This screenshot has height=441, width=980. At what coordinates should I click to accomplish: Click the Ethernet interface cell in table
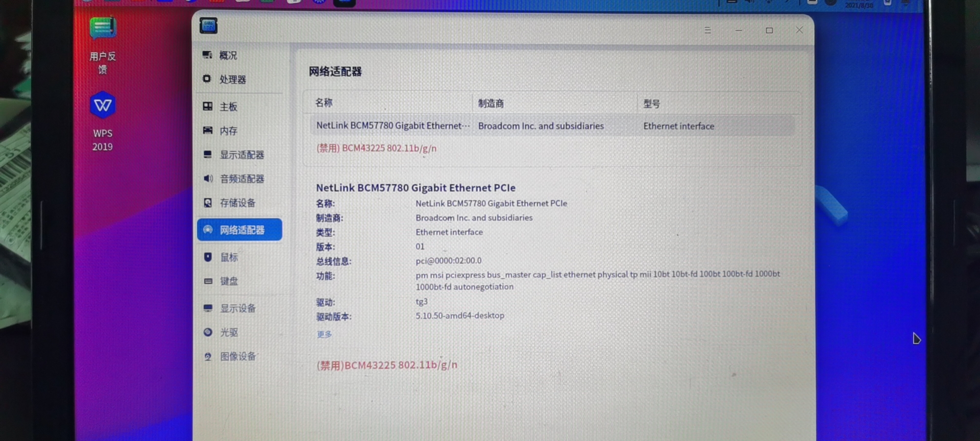pyautogui.click(x=679, y=126)
